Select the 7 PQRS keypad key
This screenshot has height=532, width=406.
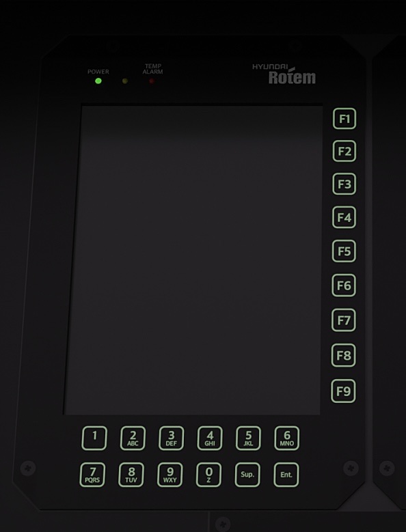pyautogui.click(x=92, y=475)
